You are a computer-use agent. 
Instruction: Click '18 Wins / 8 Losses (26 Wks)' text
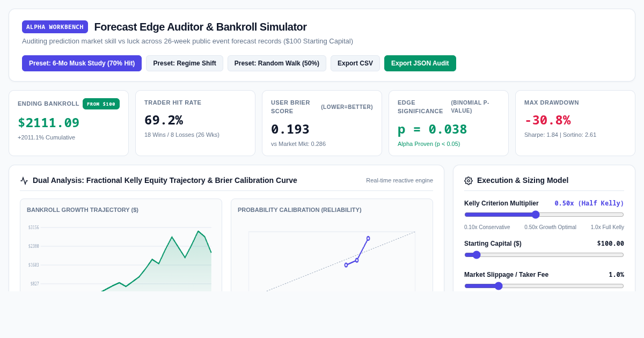click(x=182, y=135)
